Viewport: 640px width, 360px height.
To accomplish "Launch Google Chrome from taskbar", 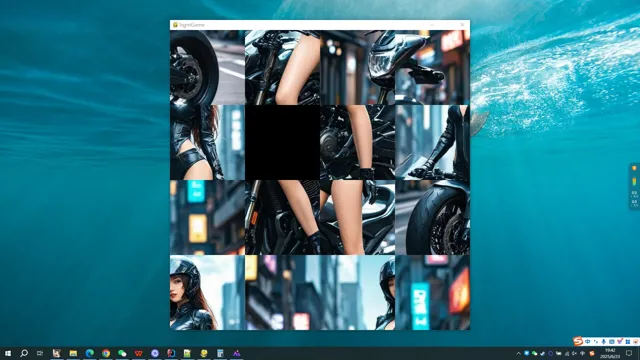I will click(106, 353).
